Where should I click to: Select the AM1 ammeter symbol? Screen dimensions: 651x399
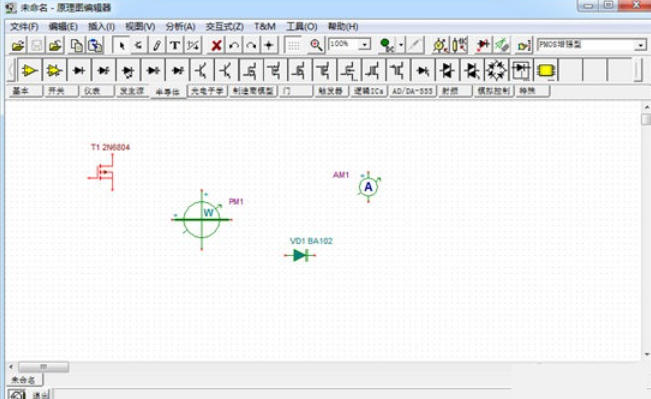369,187
